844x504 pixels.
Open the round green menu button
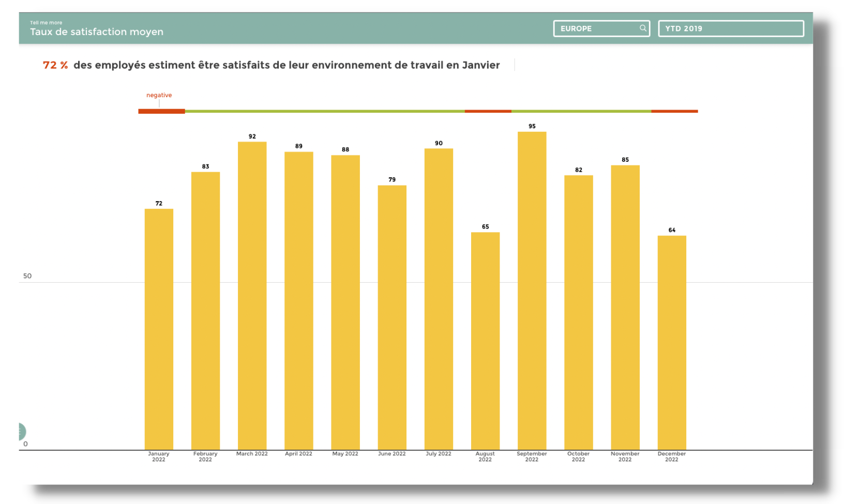[20, 431]
